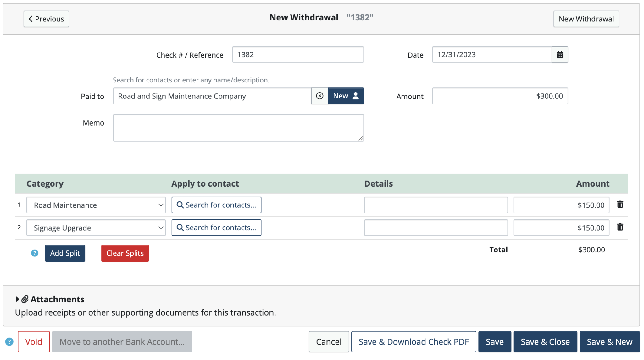The height and width of the screenshot is (360, 644).
Task: Clear the Paid to contact field
Action: [x=319, y=96]
